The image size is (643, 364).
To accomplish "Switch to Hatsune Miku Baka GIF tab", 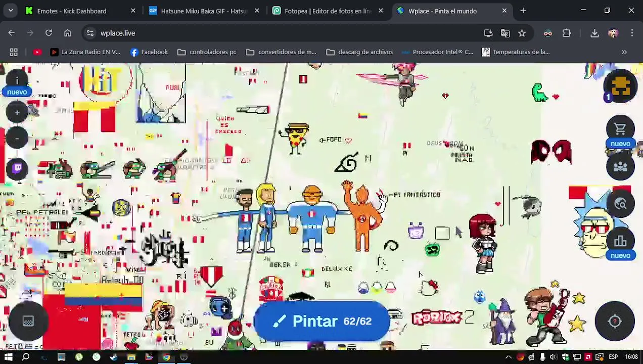I will (204, 11).
